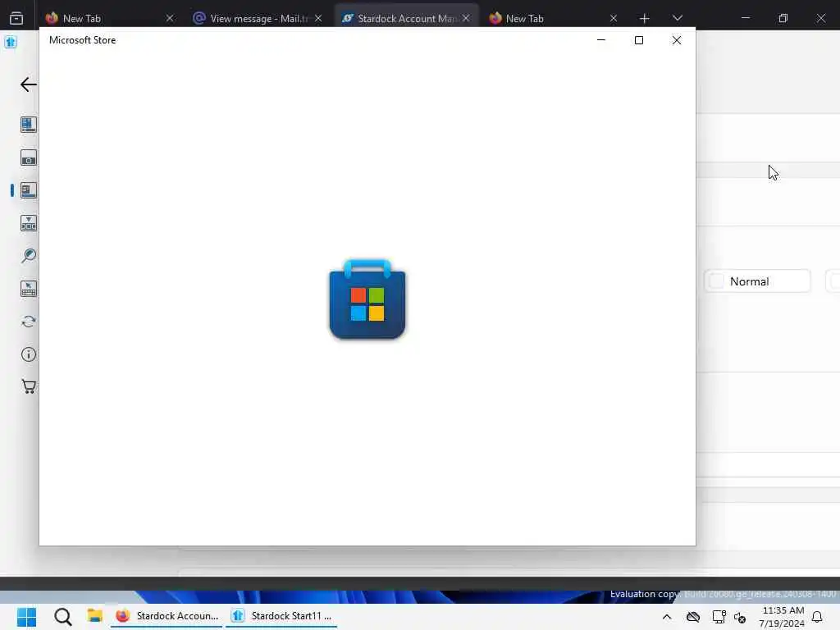Open a new browser tab with plus
The image size is (840, 630).
645,18
